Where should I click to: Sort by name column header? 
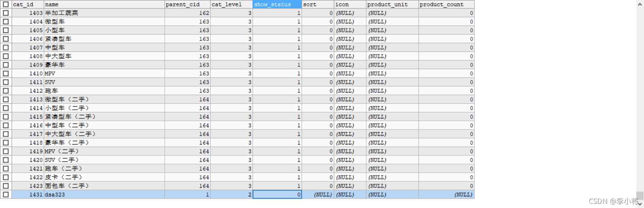[104, 4]
